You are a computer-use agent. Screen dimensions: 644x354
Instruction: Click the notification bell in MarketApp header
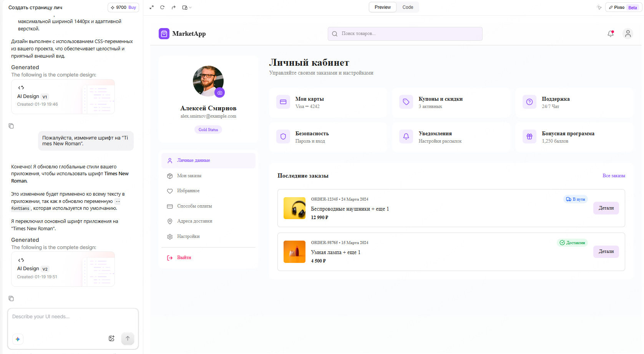click(610, 34)
